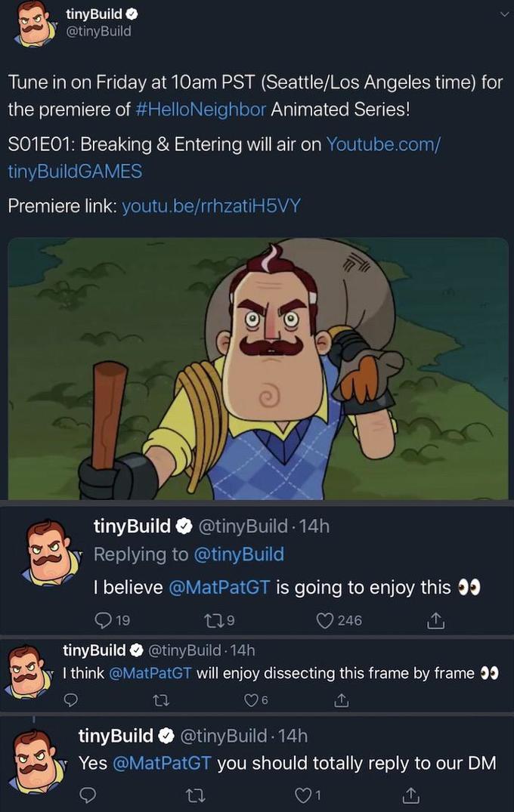Retweet the 'dissecting this frame by frame' tweet
The image size is (514, 812).
(x=159, y=700)
